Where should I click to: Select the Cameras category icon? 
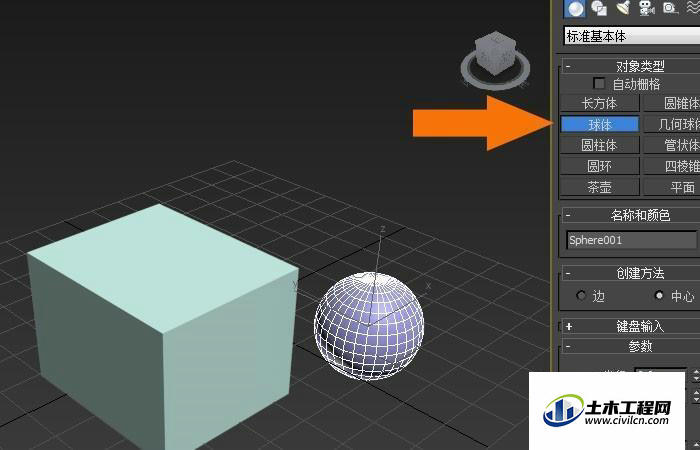[646, 8]
